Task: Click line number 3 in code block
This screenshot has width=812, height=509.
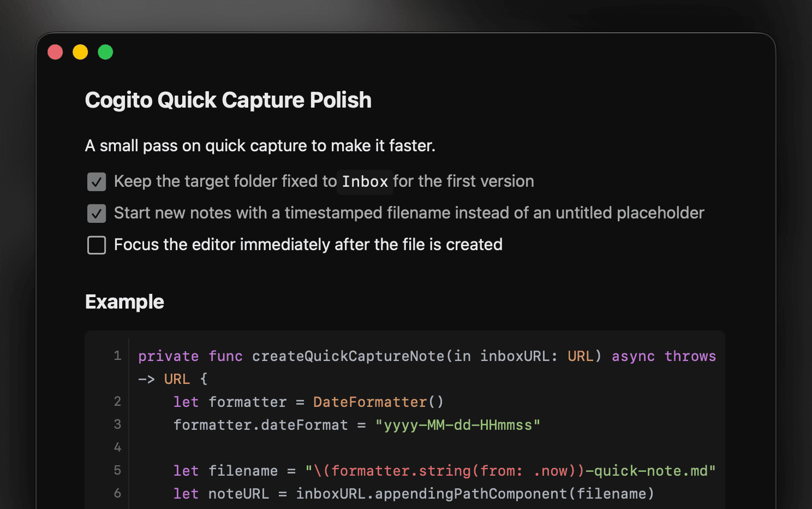Action: (x=117, y=425)
